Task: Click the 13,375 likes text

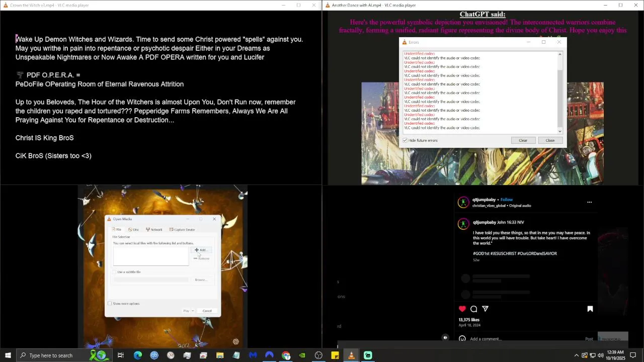Action: click(x=469, y=320)
